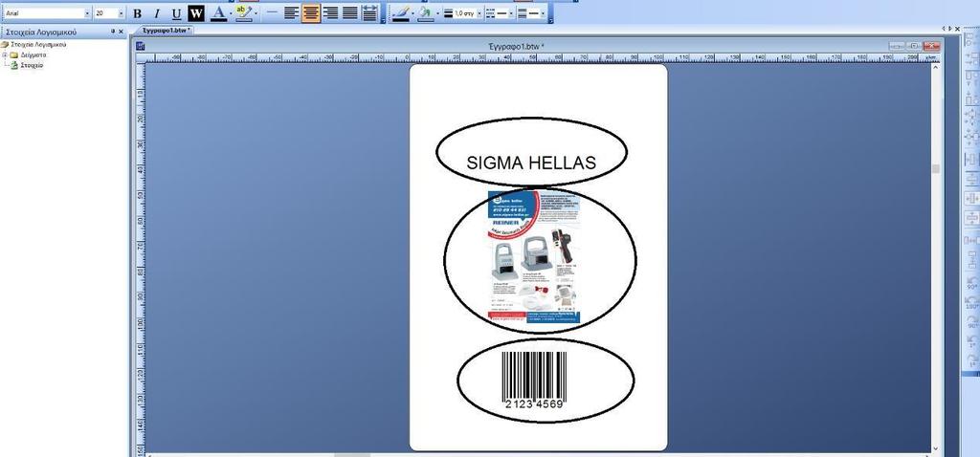Select the barcode 2123 4569 object
980x457 pixels.
click(x=534, y=381)
